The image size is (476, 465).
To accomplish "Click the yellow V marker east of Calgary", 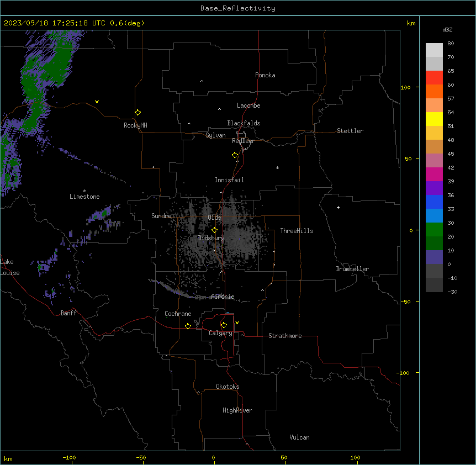I will (x=237, y=323).
